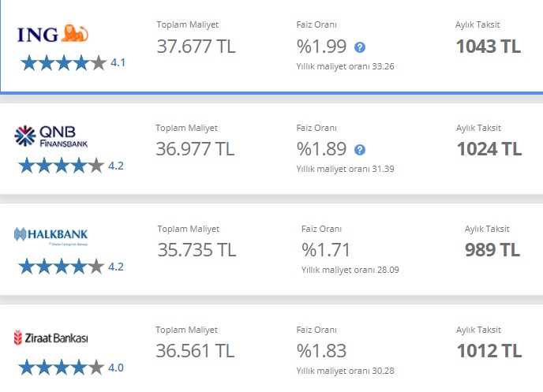Click the Ziraat Bankası logo

[x=51, y=338]
